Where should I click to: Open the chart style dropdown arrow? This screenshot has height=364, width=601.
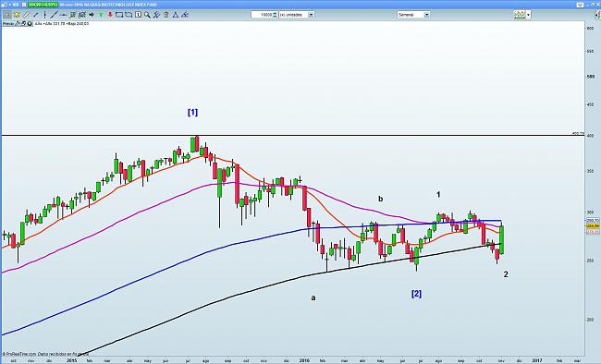pos(529,15)
